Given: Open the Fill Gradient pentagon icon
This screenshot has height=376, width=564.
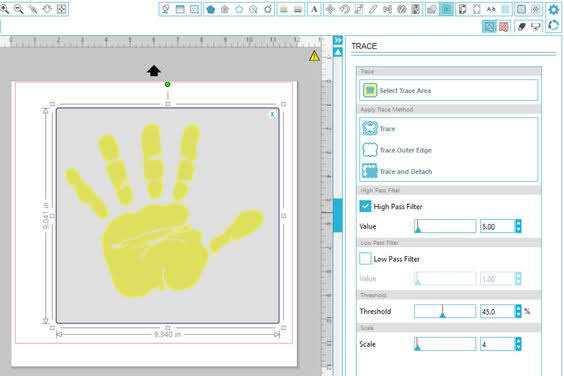Looking at the screenshot, I should pos(225,9).
